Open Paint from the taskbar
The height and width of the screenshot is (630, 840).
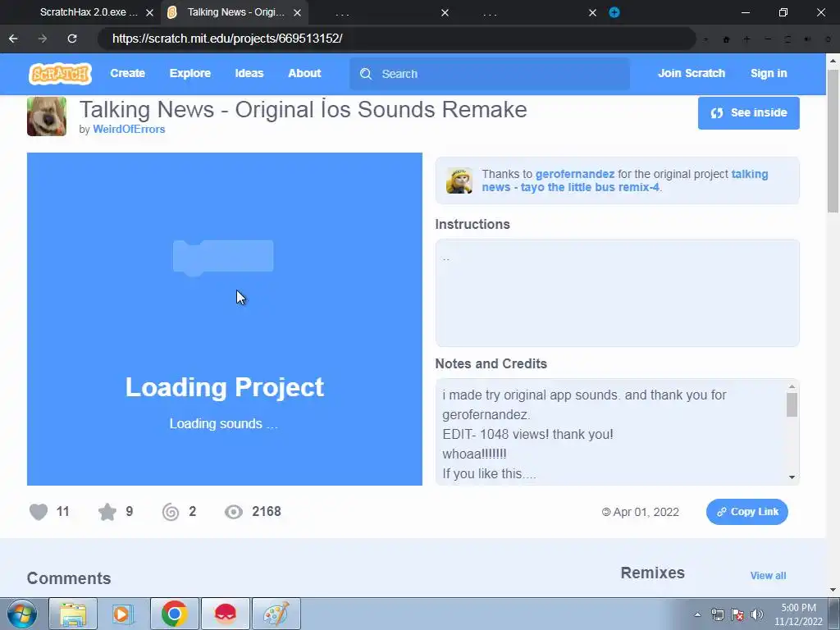[276, 614]
